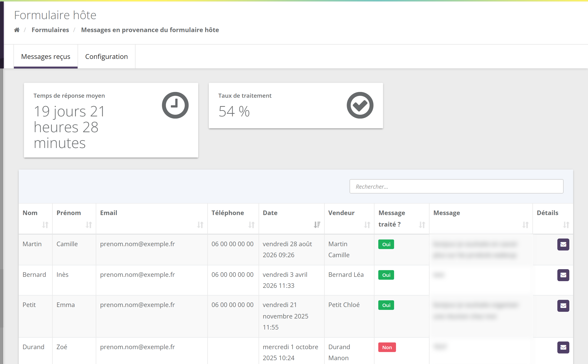This screenshot has width=588, height=364.
Task: Select the date 'vendredi 21 novembre 2025 11:55'
Action: coord(285,316)
